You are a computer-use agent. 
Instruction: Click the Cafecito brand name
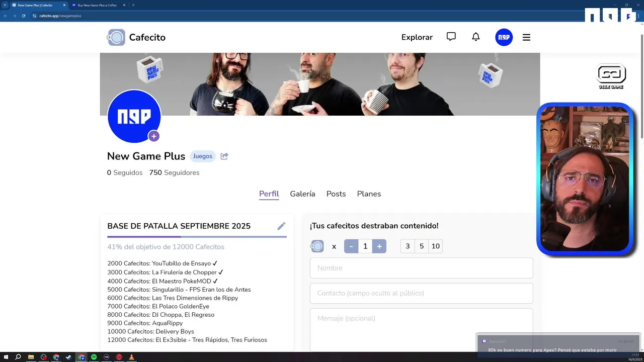[x=147, y=37]
